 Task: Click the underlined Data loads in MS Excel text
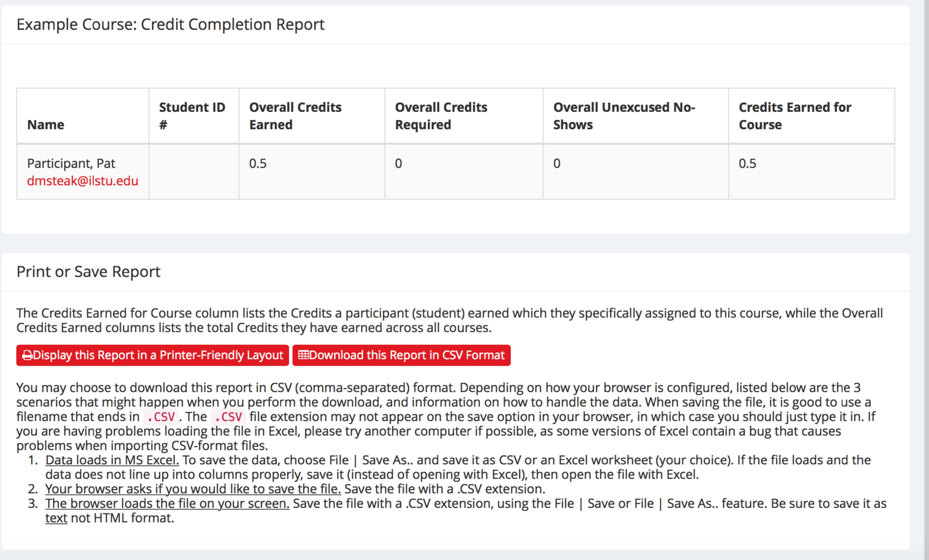[x=112, y=460]
